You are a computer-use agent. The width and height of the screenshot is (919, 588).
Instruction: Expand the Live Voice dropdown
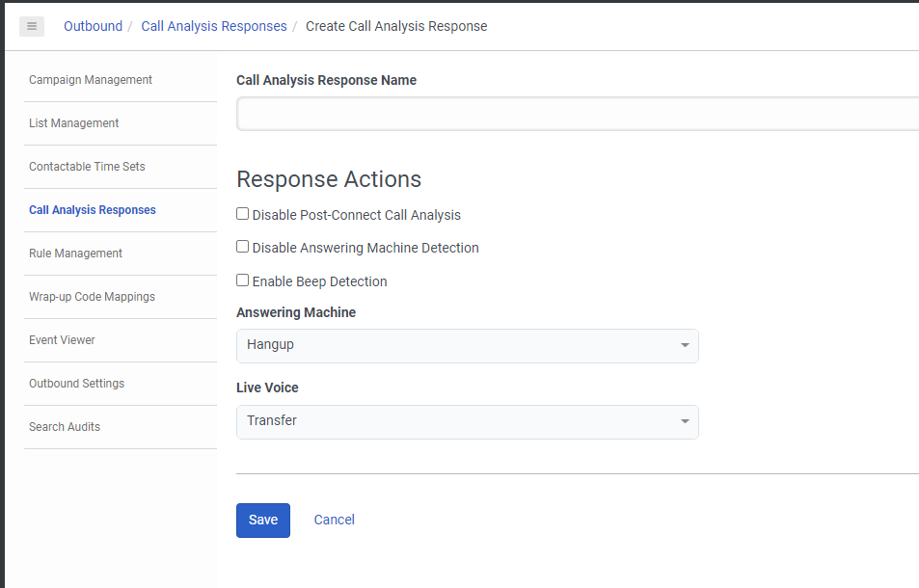(467, 421)
